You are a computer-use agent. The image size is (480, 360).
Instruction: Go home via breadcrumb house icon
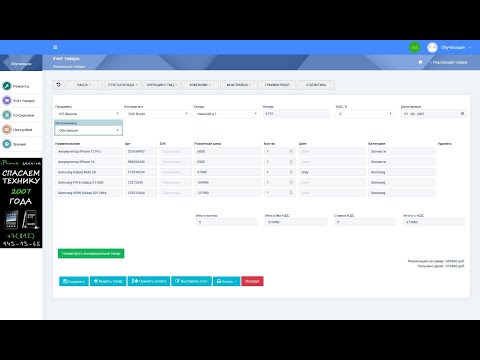(420, 62)
